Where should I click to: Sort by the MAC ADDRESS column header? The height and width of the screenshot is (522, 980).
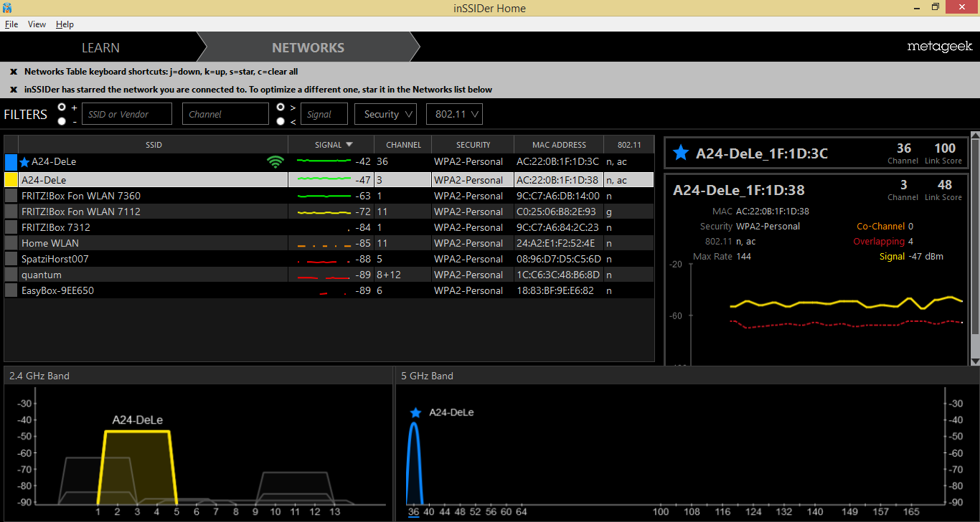[559, 144]
